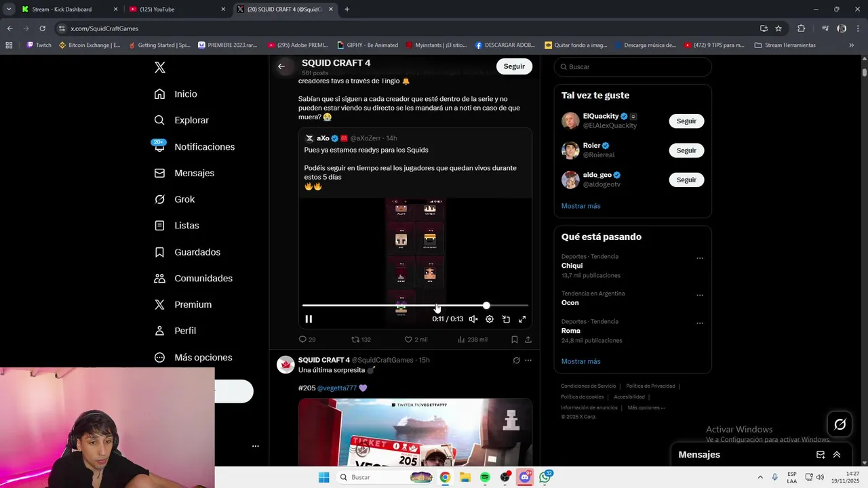Follow aldo_geo
The height and width of the screenshot is (488, 868).
[x=686, y=180]
